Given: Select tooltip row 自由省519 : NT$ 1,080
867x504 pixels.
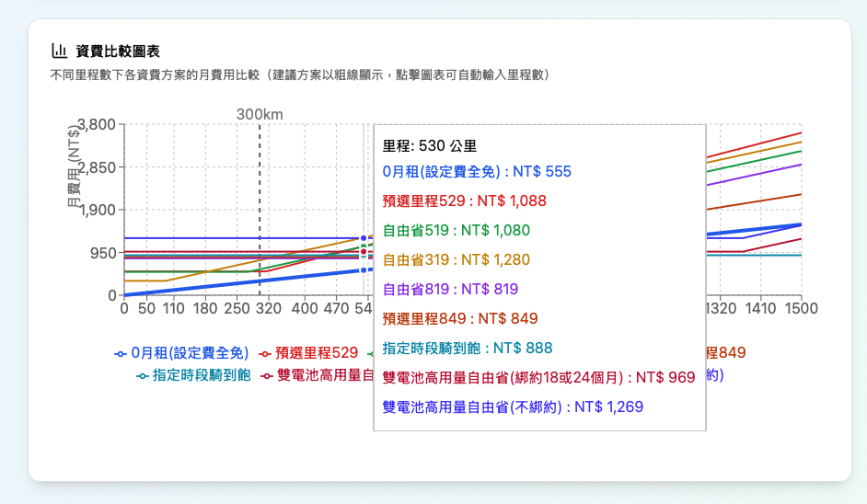Looking at the screenshot, I should 457,231.
